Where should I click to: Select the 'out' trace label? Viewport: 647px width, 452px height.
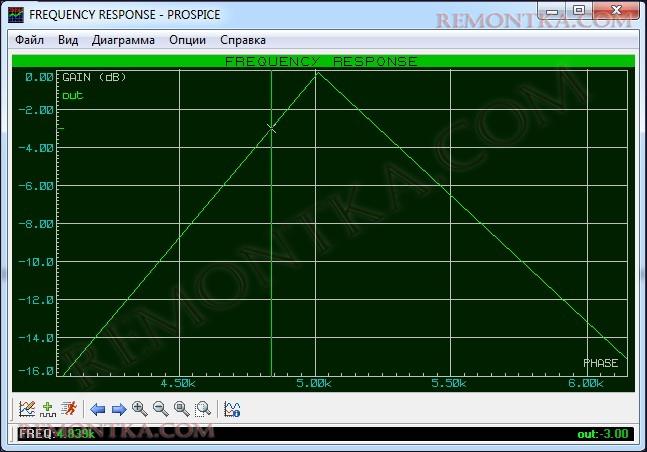tap(73, 95)
